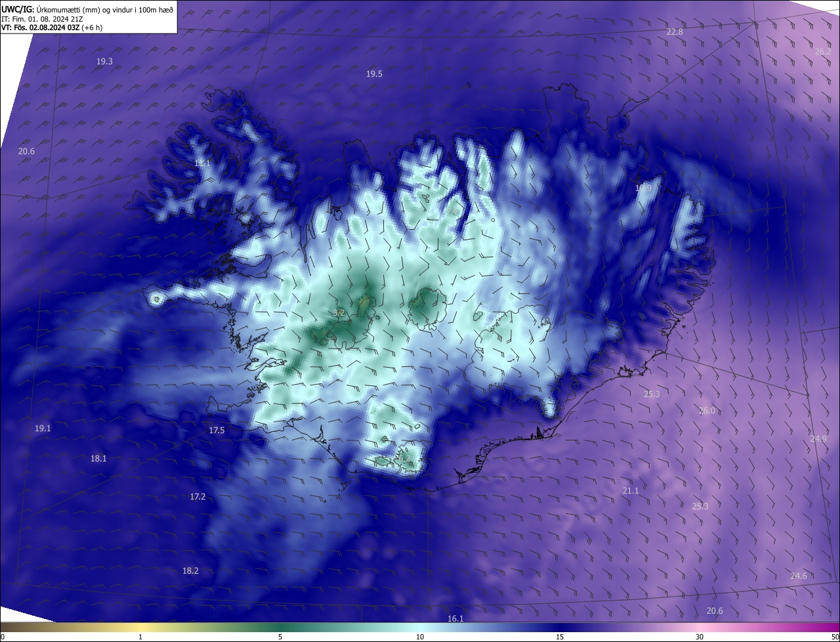Click the 20.6 label right below 24.6
The width and height of the screenshot is (840, 642).
[x=715, y=611]
